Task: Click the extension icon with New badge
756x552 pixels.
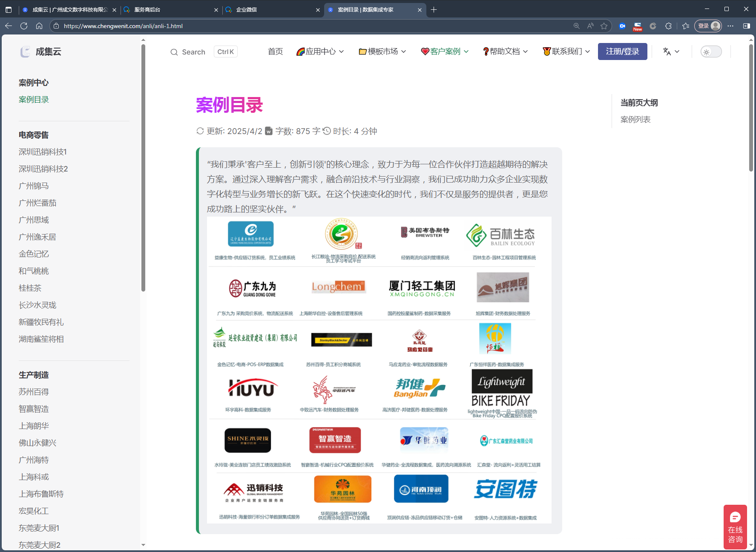Action: click(x=638, y=26)
